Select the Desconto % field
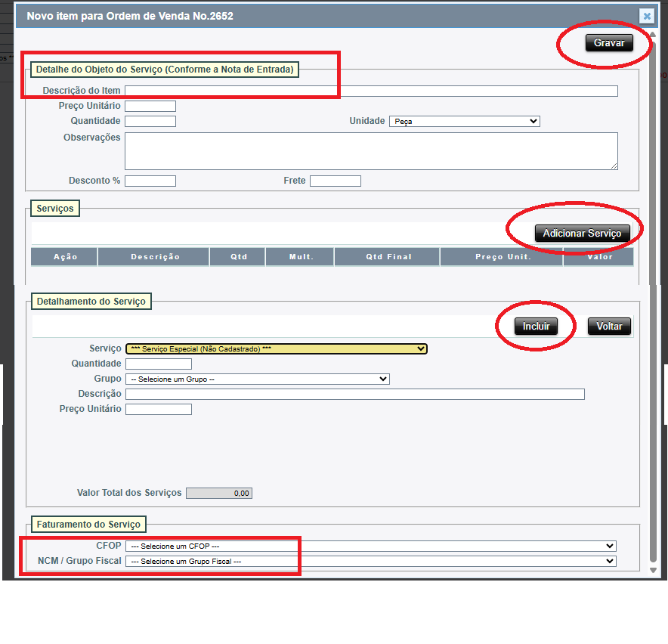This screenshot has width=668, height=644. 150,181
